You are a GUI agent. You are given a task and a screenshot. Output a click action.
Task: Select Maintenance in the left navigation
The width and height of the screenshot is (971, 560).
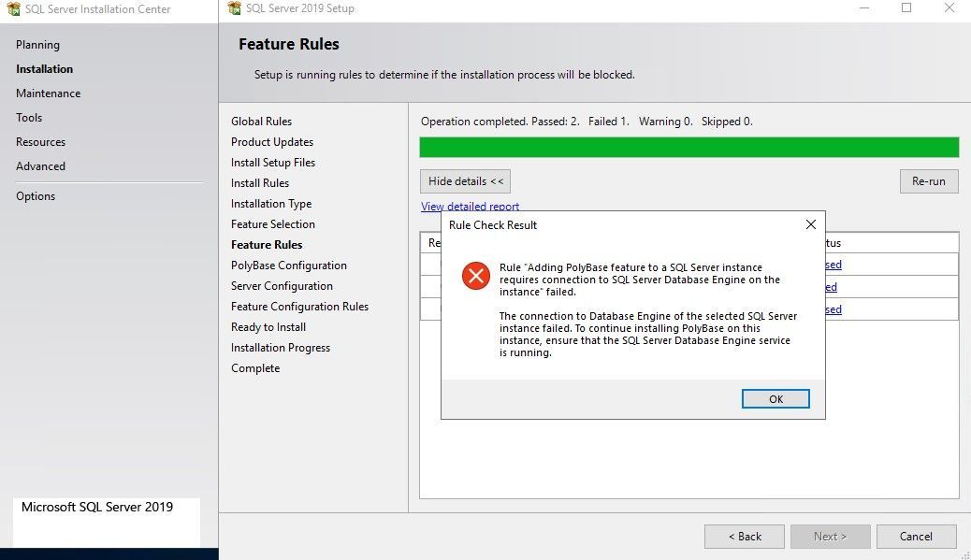[x=48, y=93]
